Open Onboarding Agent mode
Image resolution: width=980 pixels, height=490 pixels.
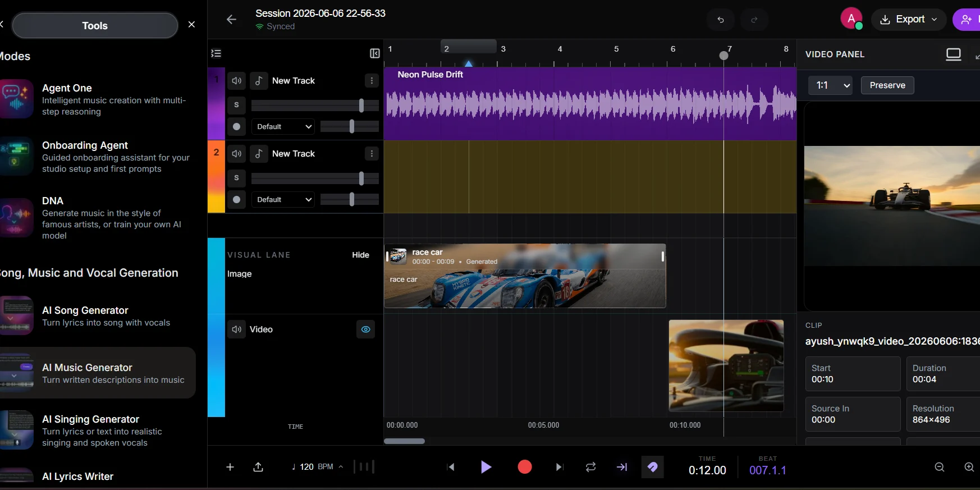coord(98,157)
